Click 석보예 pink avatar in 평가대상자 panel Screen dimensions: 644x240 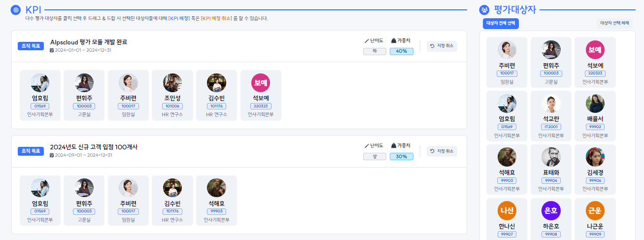595,50
